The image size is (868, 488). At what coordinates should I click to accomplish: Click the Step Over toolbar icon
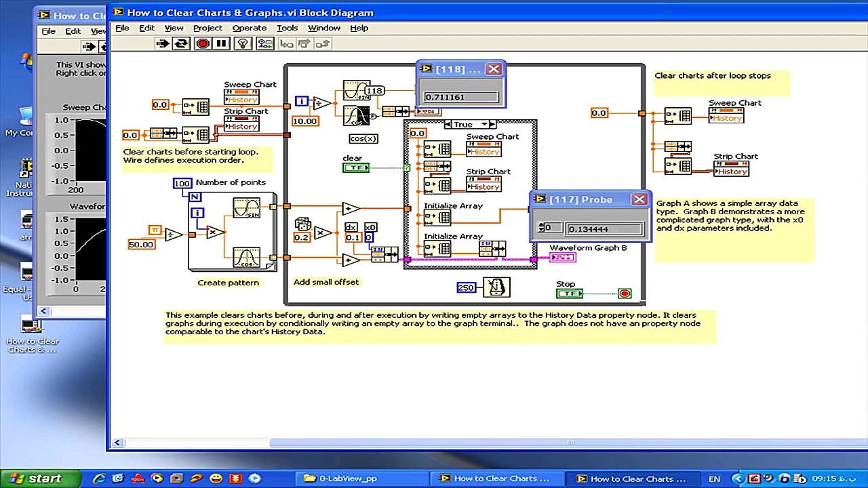click(x=304, y=43)
